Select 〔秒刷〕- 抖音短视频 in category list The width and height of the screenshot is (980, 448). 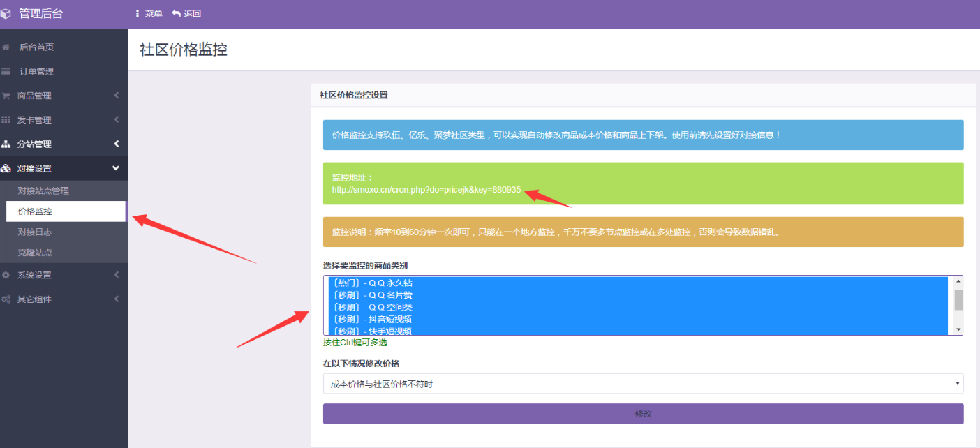[x=372, y=319]
